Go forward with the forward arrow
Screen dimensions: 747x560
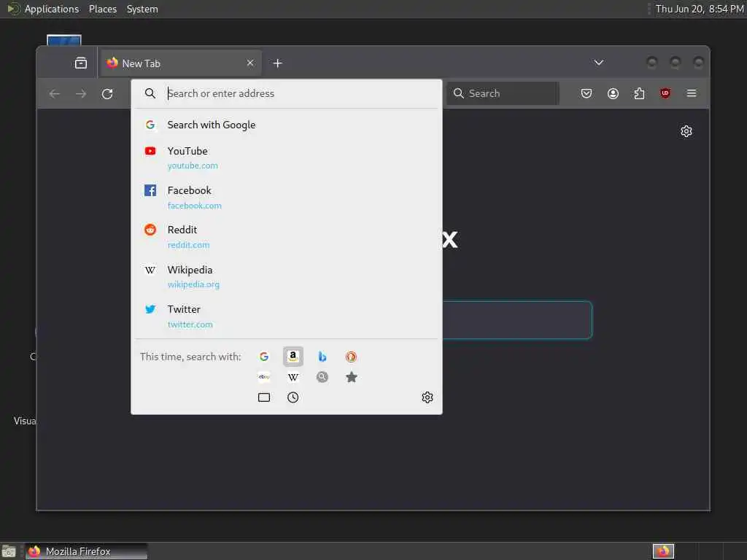[x=81, y=94]
